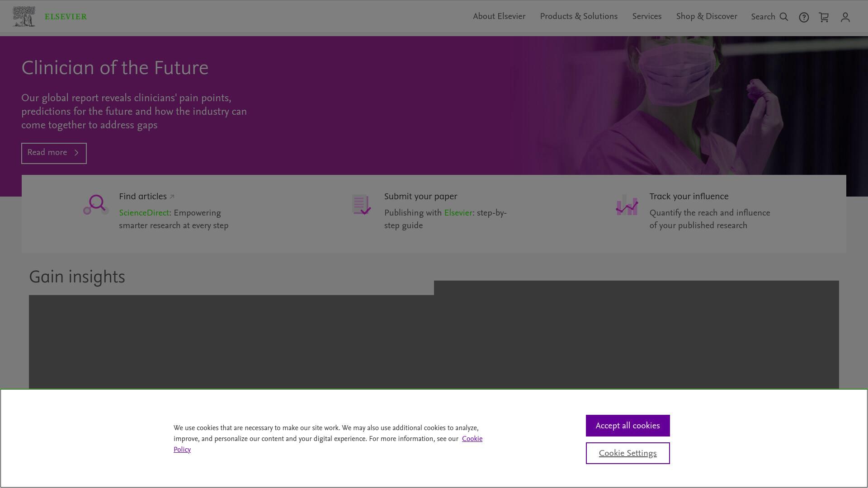Follow the green Elsevier link in Submit your paper
This screenshot has width=868, height=488.
pyautogui.click(x=458, y=213)
